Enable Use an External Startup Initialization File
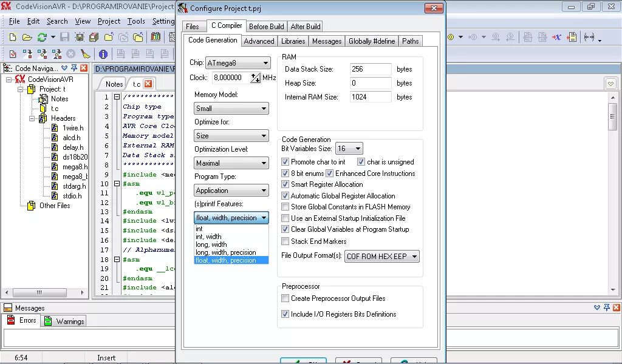The image size is (622, 364). point(285,218)
